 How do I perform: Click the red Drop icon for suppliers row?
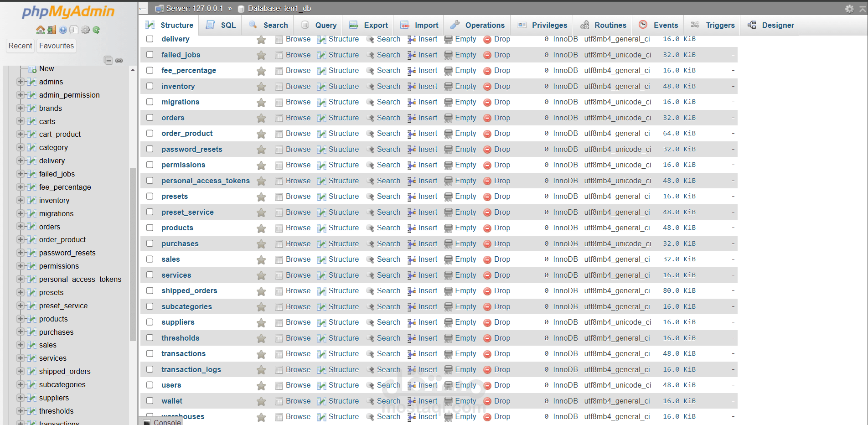pos(487,322)
